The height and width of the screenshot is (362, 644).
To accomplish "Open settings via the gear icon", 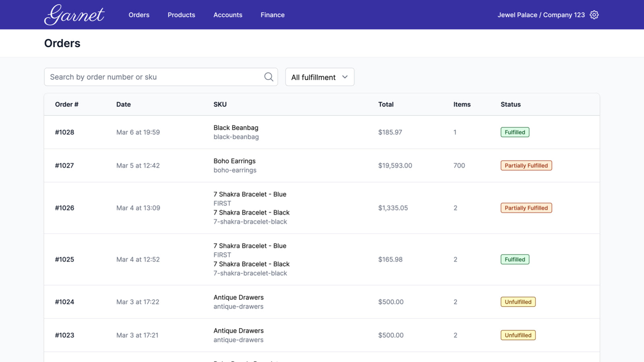I will (x=594, y=14).
